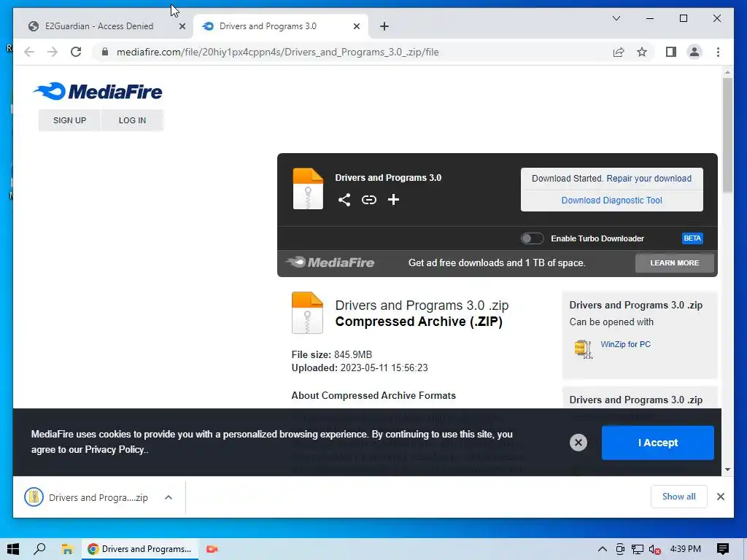This screenshot has width=747, height=560.
Task: Click the scrollbar down arrow
Action: tap(727, 470)
